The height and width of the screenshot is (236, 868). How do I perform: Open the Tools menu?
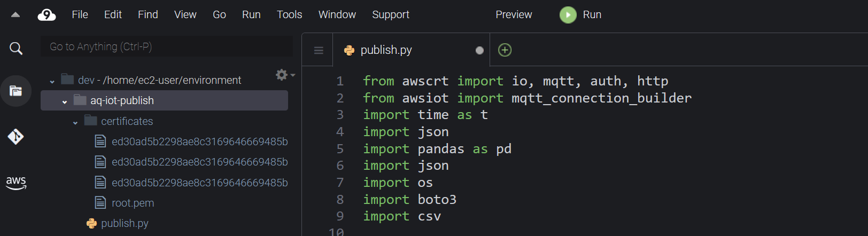click(289, 15)
